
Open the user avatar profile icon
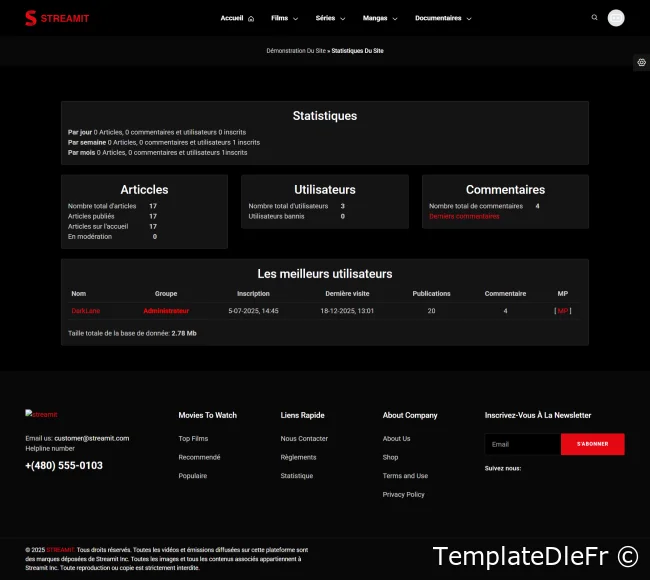coord(616,18)
